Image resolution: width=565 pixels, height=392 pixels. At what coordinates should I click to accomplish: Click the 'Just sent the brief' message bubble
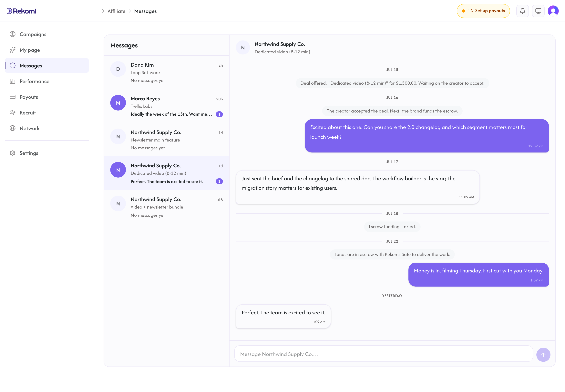pyautogui.click(x=358, y=187)
